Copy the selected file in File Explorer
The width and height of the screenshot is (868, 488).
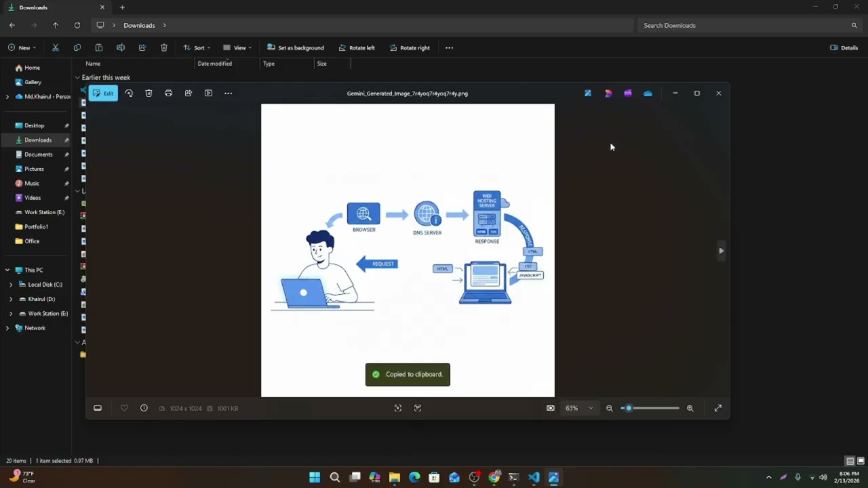tap(77, 47)
